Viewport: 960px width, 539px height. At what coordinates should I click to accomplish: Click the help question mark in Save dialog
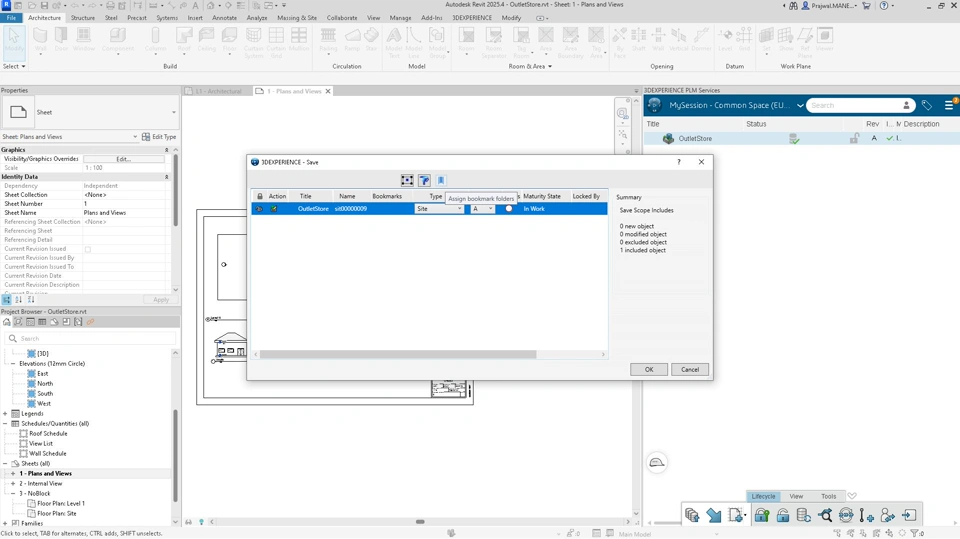click(678, 162)
